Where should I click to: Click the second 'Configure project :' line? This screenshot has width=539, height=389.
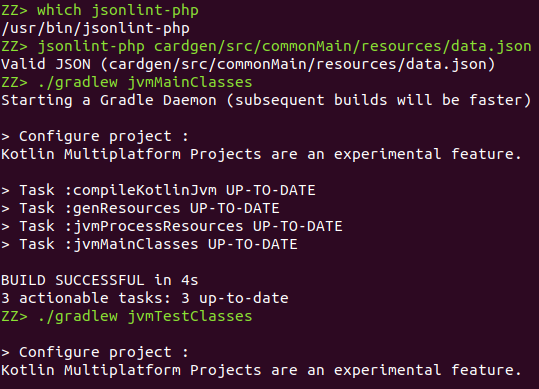point(95,352)
